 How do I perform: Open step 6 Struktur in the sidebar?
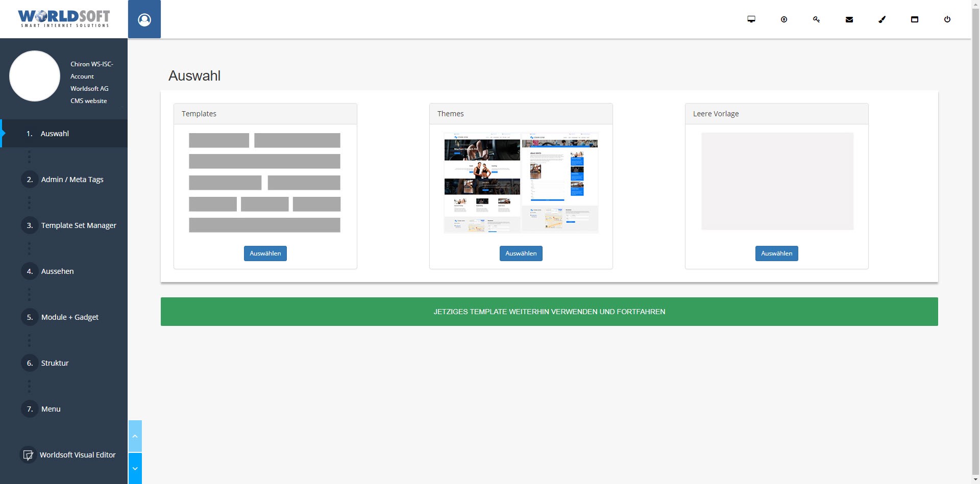[x=55, y=363]
